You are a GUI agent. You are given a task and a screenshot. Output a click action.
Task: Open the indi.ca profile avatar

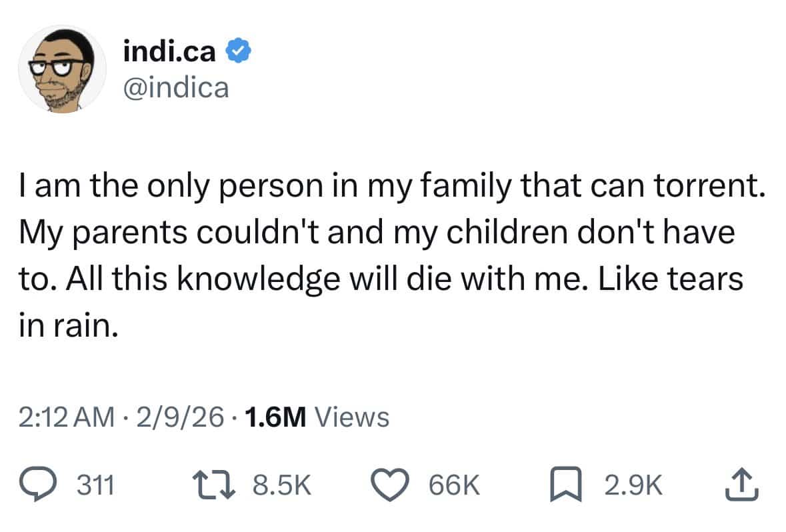(x=61, y=69)
